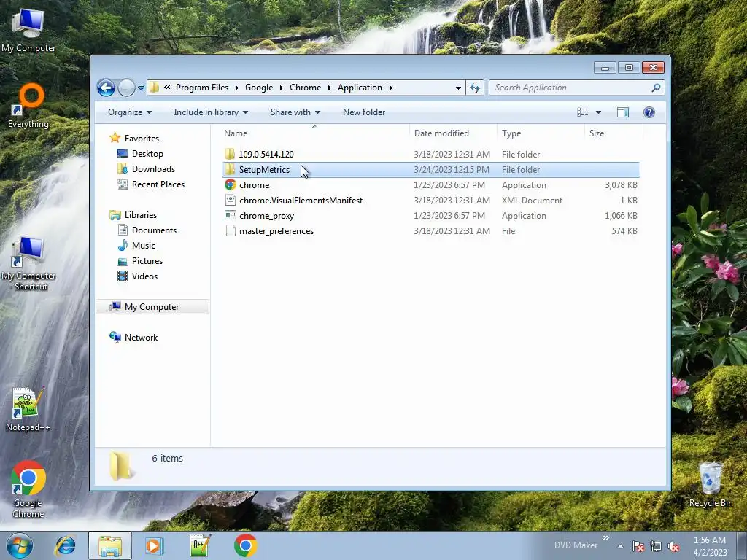Screen dimensions: 747x560
Task: Click My Computer - Shortcut desktop icon
Action: [x=28, y=263]
